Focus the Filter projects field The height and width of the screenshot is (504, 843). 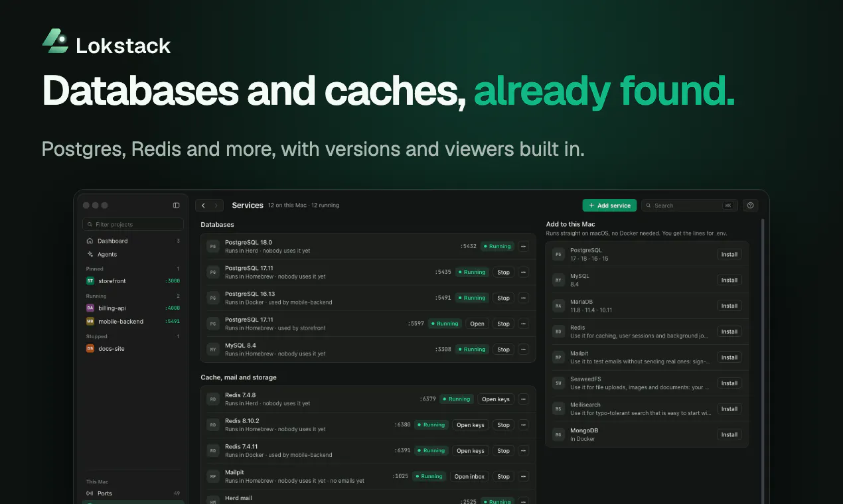133,224
